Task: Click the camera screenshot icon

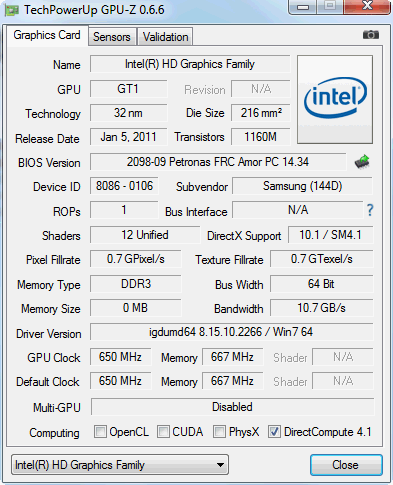Action: [370, 35]
